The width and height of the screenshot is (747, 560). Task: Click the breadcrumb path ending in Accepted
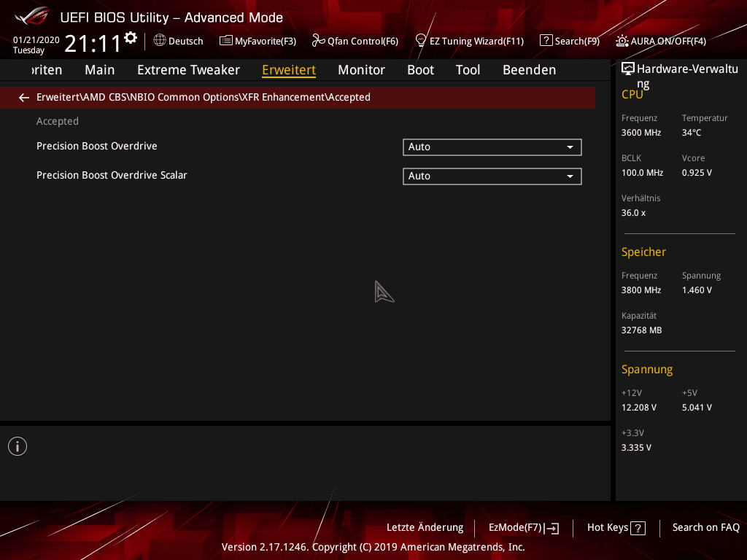(204, 97)
